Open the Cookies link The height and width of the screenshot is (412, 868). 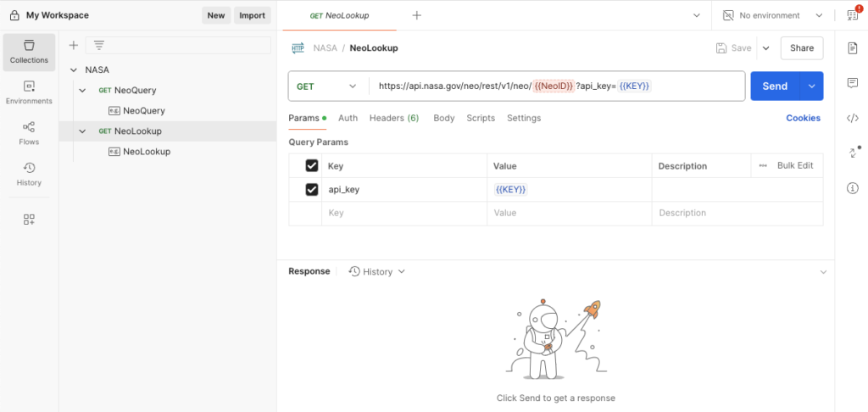pyautogui.click(x=803, y=118)
